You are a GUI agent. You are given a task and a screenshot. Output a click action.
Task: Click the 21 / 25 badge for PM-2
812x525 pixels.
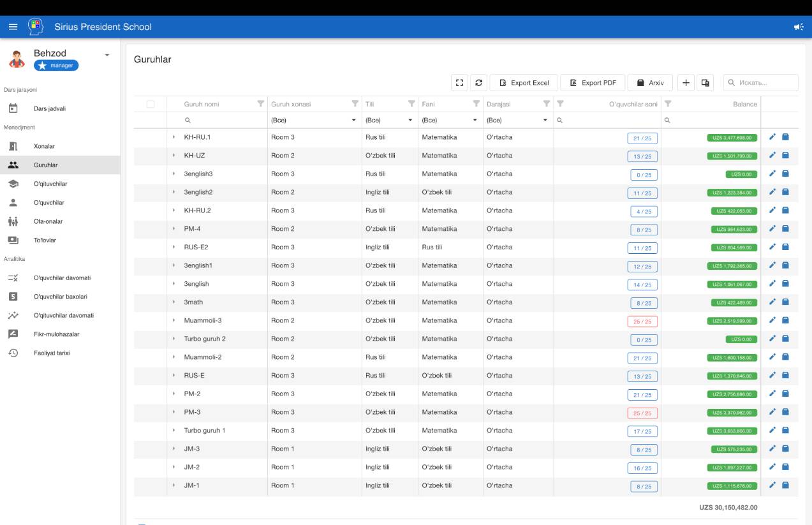pos(642,395)
